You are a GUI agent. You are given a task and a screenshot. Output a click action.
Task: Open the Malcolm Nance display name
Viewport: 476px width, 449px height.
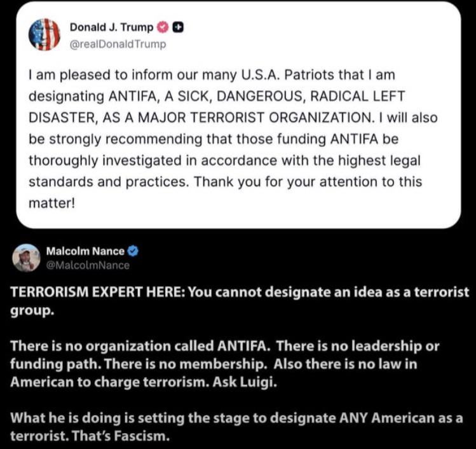85,251
